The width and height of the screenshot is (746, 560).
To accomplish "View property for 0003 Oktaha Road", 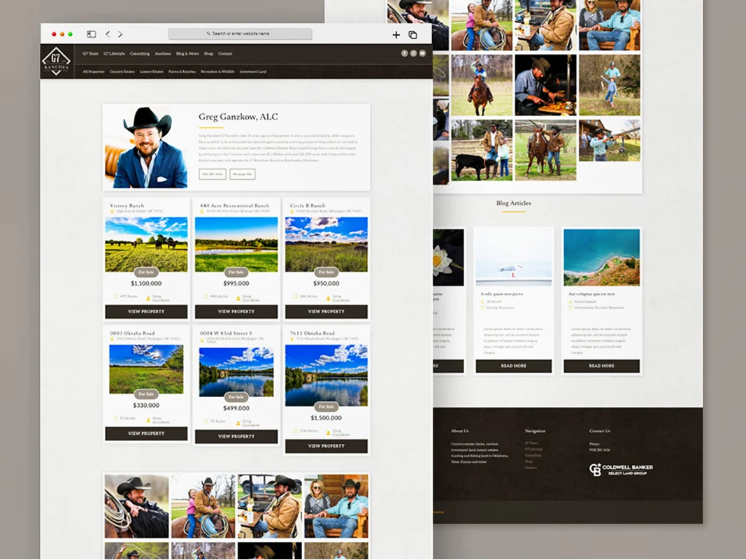I will (x=146, y=433).
